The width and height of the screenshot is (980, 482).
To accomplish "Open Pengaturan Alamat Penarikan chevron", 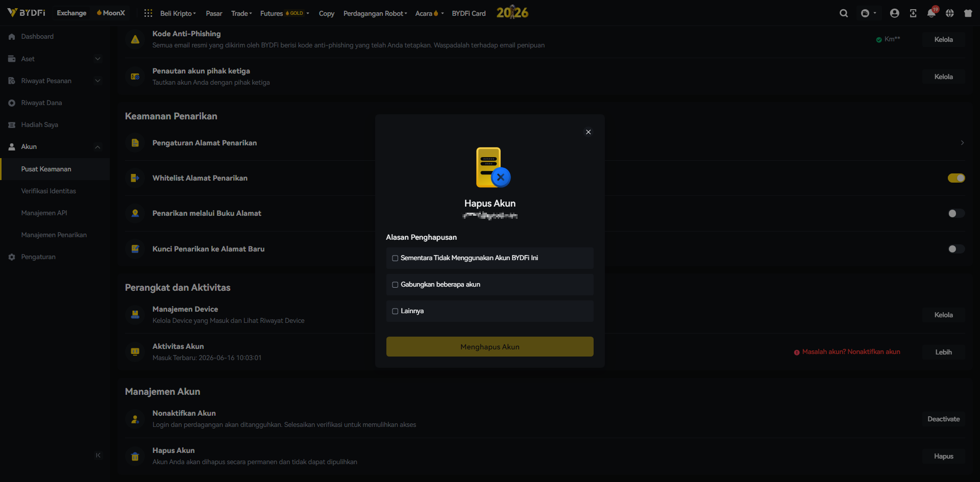I will 962,143.
